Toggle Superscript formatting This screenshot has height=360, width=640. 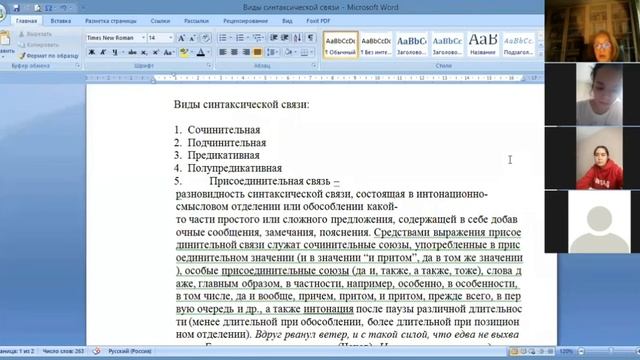(x=156, y=52)
